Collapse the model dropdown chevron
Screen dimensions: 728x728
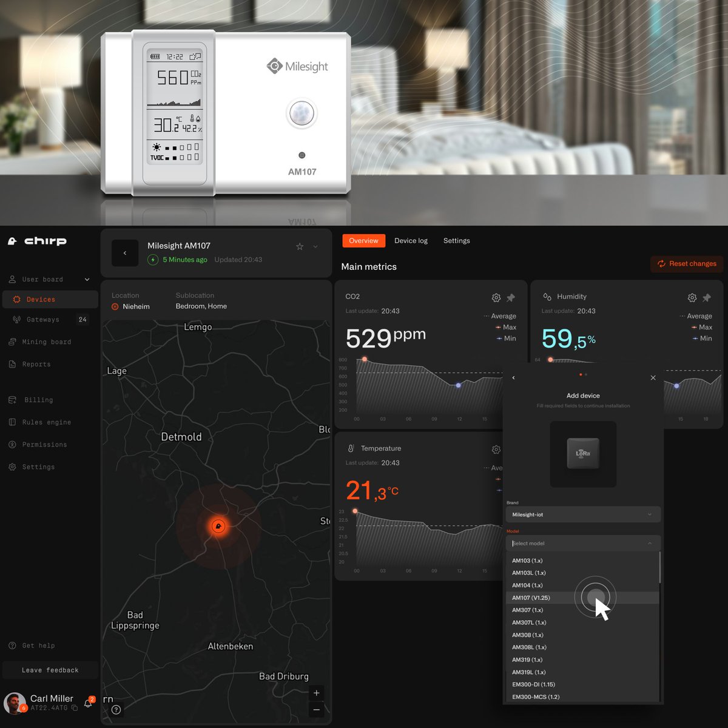point(650,544)
